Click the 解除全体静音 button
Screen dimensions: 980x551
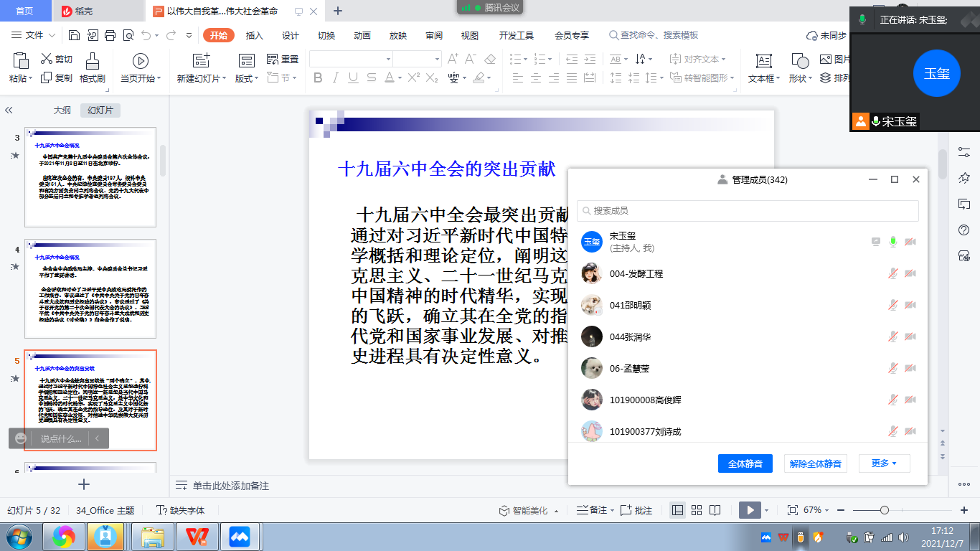(815, 463)
